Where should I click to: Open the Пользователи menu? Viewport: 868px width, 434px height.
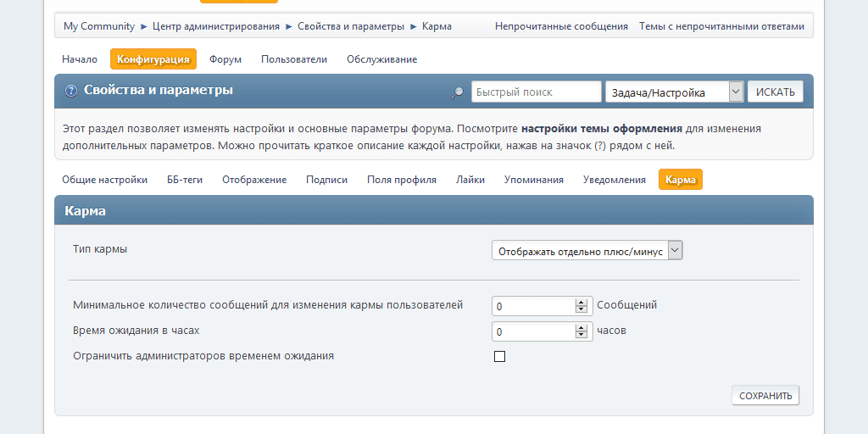294,59
